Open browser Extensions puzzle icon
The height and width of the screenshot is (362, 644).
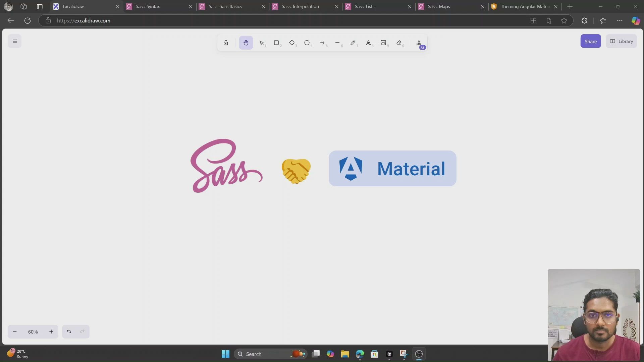pyautogui.click(x=584, y=20)
